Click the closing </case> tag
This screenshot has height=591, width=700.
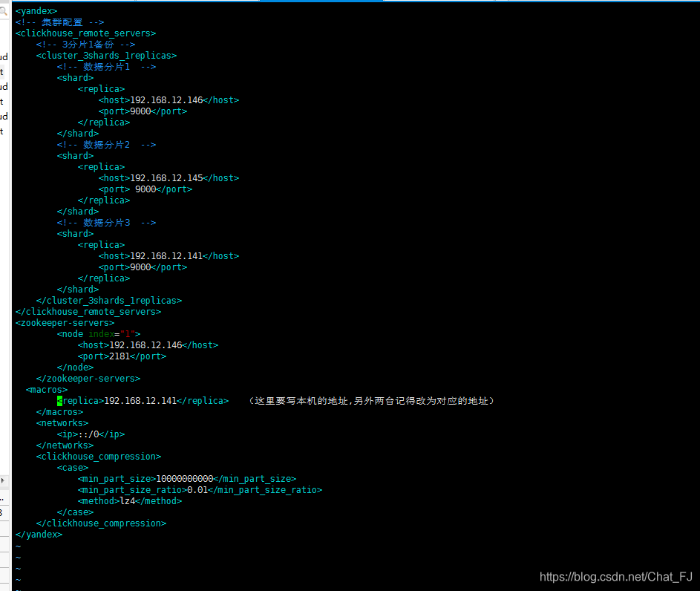[75, 512]
